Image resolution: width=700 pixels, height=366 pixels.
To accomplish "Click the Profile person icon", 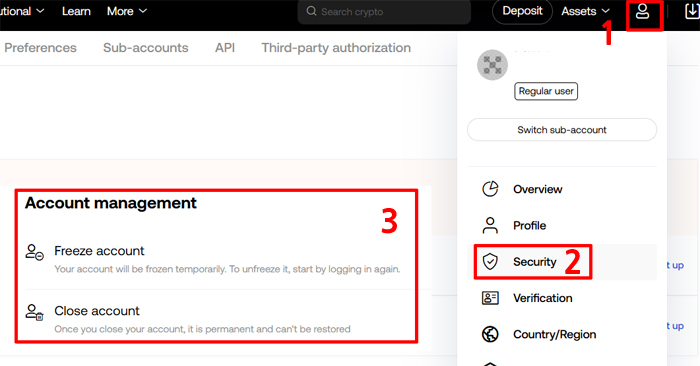I will coord(490,225).
